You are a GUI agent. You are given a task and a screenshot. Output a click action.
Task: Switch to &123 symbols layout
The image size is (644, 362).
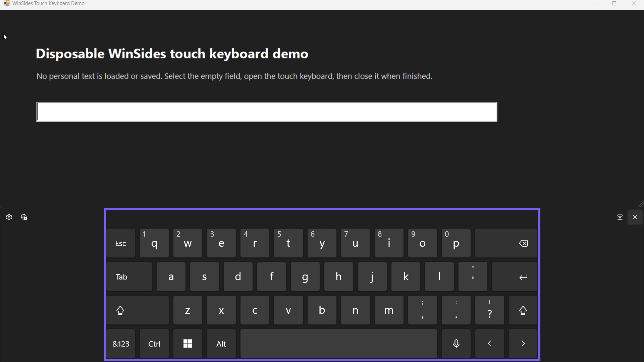click(121, 344)
